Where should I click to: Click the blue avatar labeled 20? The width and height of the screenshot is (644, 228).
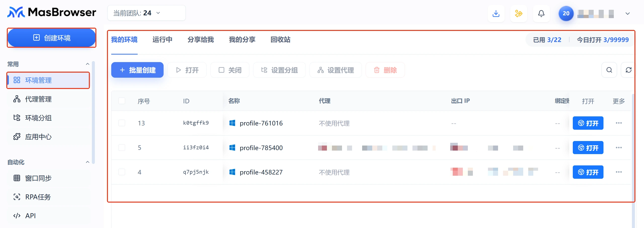coord(566,13)
